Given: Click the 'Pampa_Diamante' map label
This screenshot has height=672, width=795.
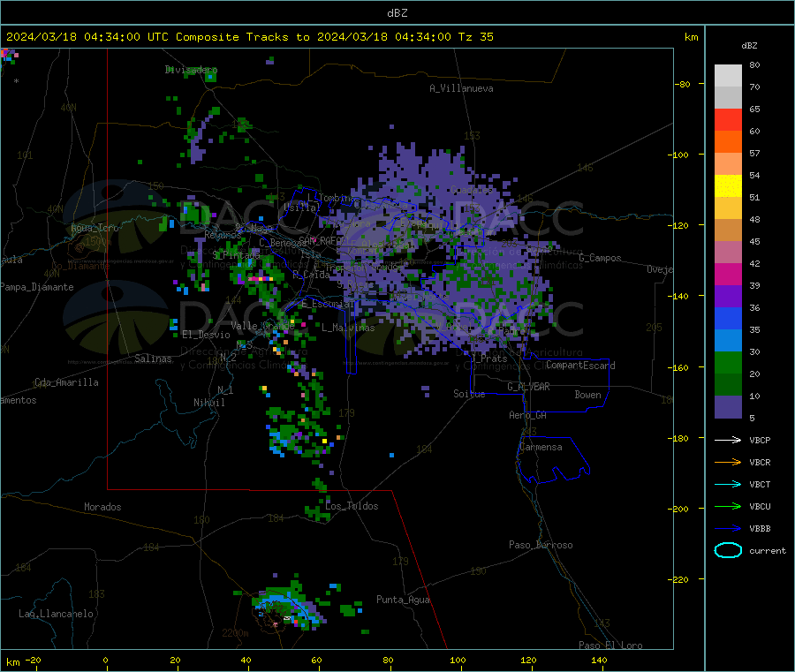Looking at the screenshot, I should coord(36,287).
